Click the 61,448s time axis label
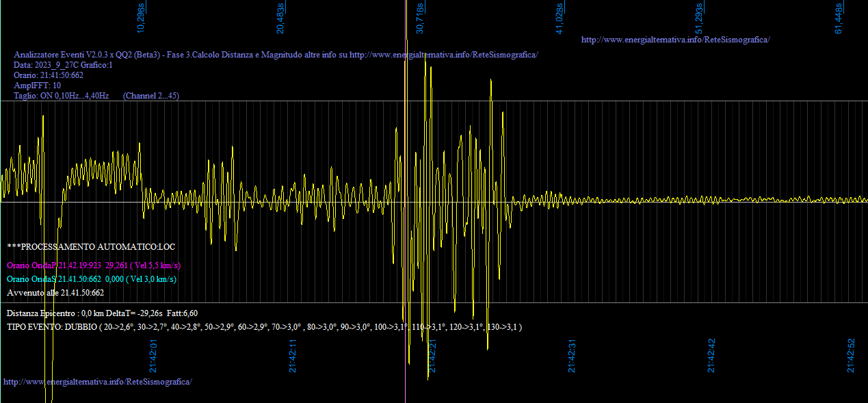This screenshot has width=868, height=403. tap(839, 18)
